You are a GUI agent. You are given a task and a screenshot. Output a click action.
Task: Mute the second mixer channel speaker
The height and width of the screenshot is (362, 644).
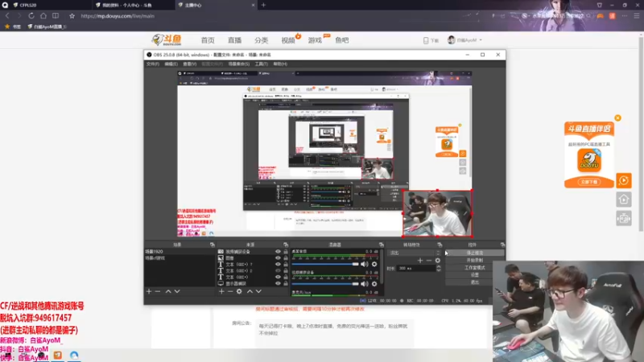coord(365,284)
